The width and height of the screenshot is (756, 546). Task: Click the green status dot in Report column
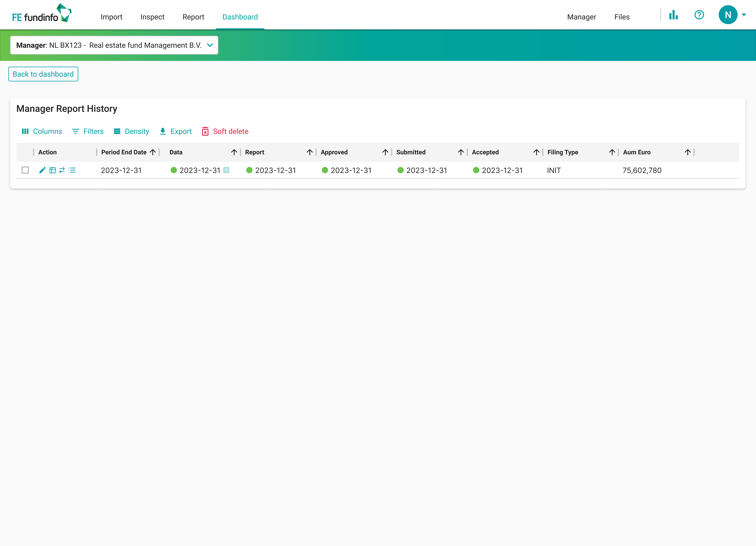(249, 170)
